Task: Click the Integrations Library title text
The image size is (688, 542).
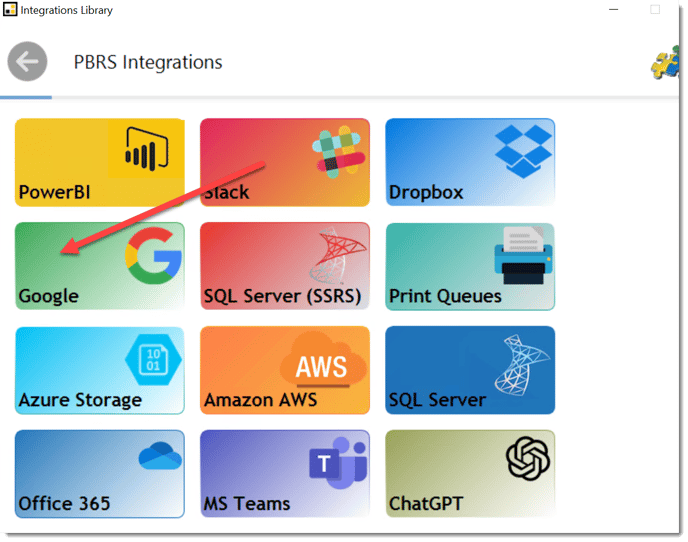Action: [66, 10]
